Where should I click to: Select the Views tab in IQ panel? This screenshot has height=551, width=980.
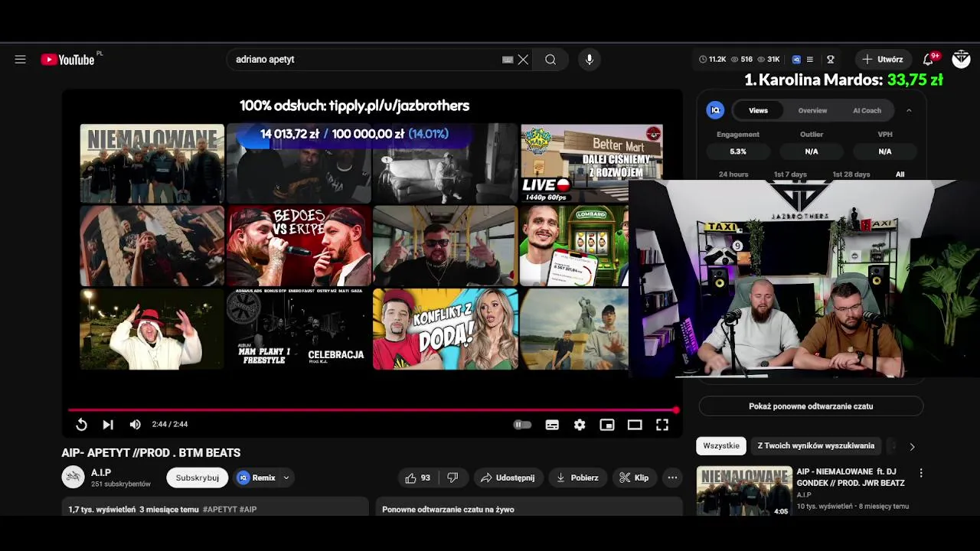pyautogui.click(x=758, y=110)
